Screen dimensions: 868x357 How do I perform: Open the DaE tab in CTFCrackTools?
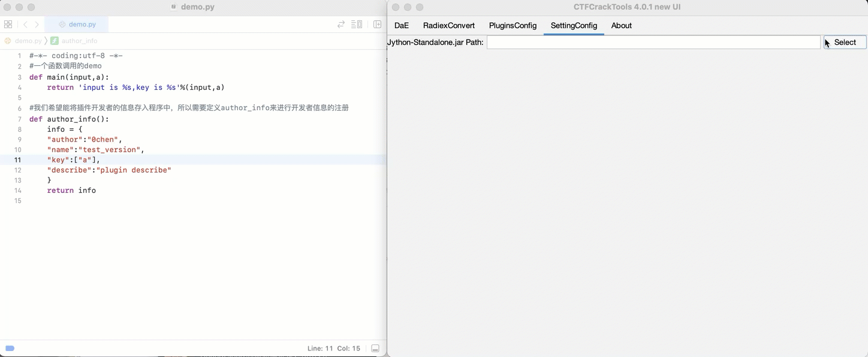point(402,25)
